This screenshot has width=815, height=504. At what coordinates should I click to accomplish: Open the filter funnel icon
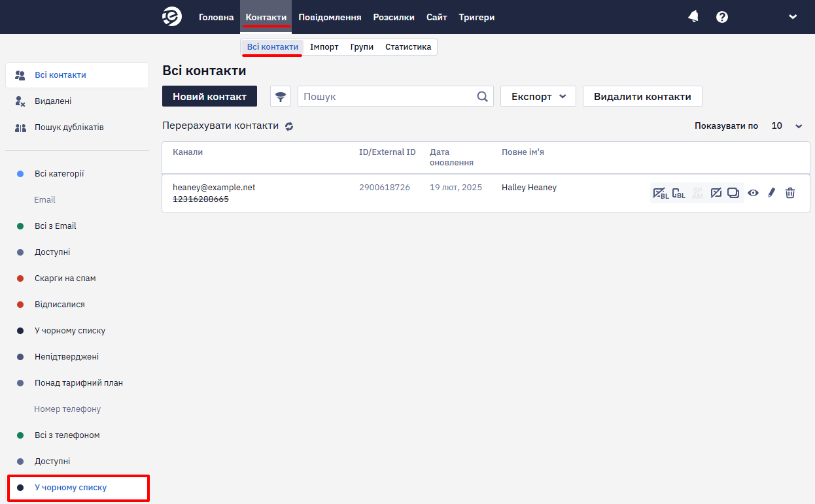click(x=281, y=96)
